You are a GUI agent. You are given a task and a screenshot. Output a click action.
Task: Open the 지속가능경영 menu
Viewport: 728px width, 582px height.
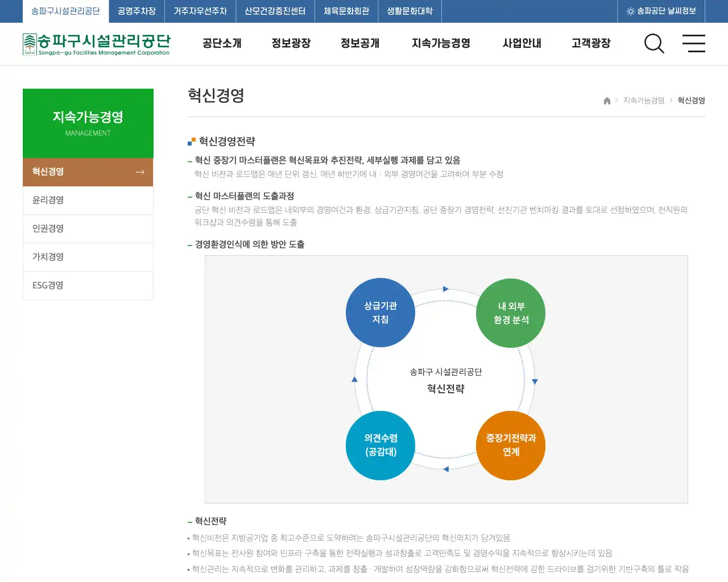(x=441, y=43)
